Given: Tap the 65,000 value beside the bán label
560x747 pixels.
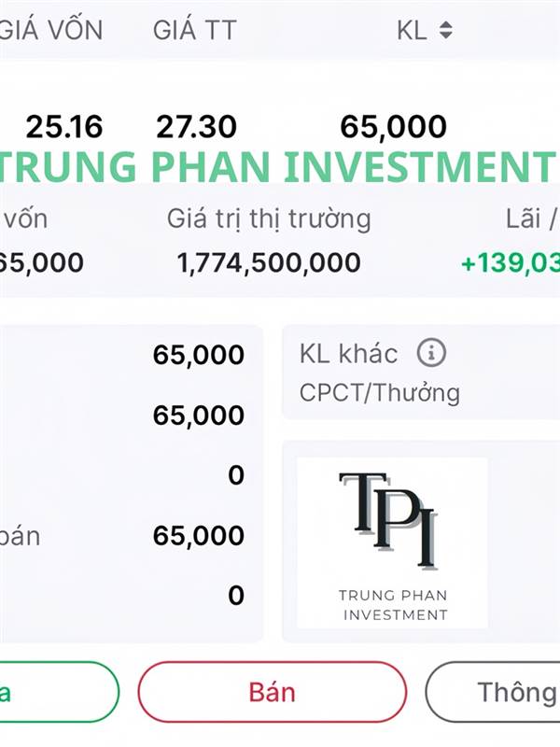Looking at the screenshot, I should click(x=199, y=535).
